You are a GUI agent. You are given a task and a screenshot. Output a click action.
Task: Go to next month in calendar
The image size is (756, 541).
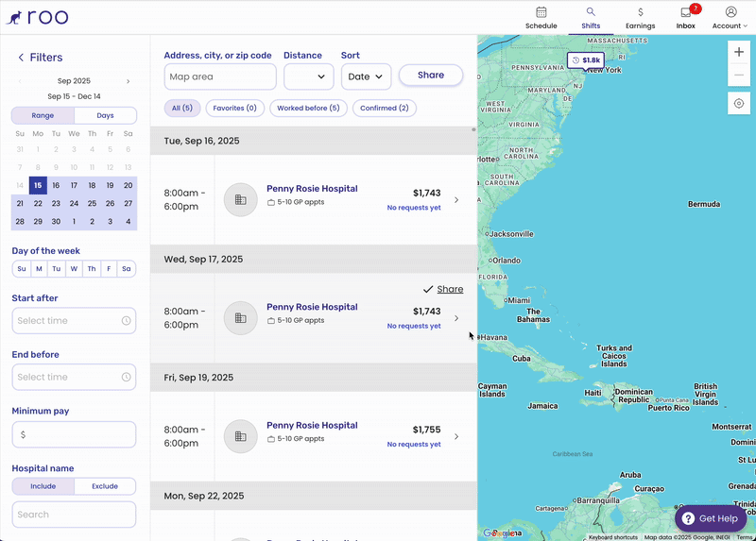point(128,81)
